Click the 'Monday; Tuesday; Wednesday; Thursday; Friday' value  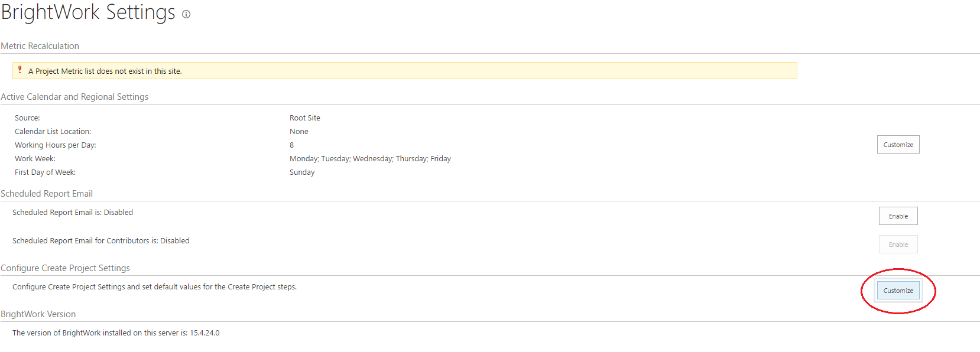point(370,159)
